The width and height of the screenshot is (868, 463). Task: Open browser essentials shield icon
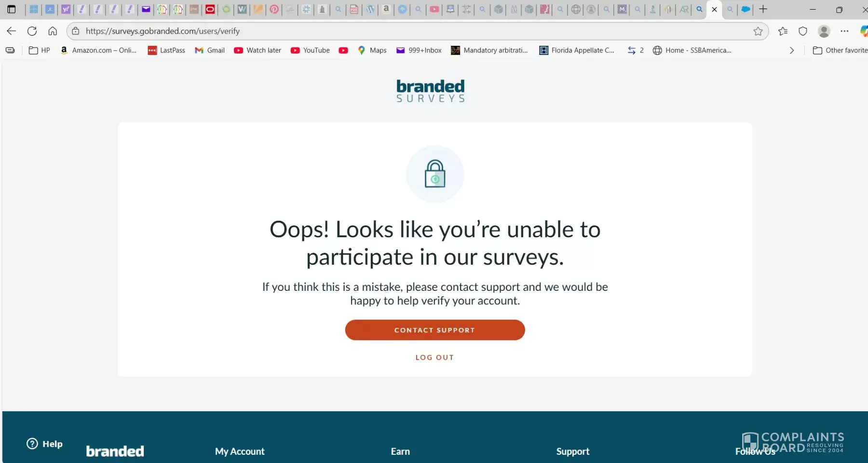pyautogui.click(x=803, y=31)
